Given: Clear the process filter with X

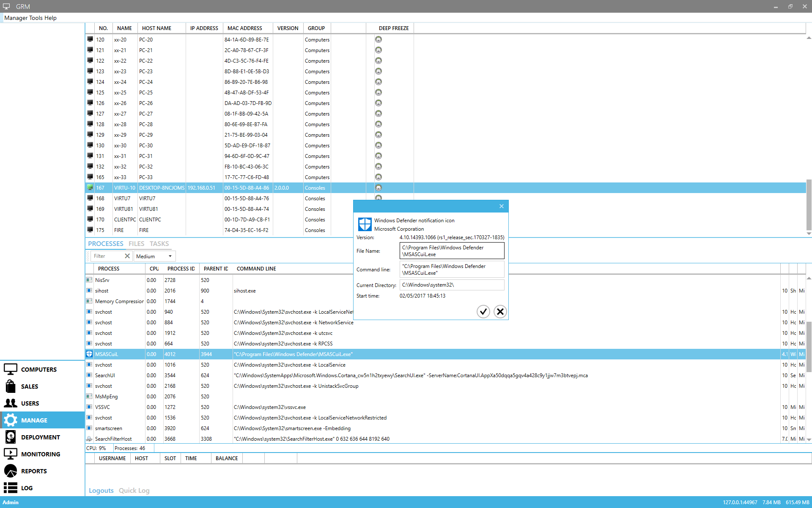Looking at the screenshot, I should [127, 256].
